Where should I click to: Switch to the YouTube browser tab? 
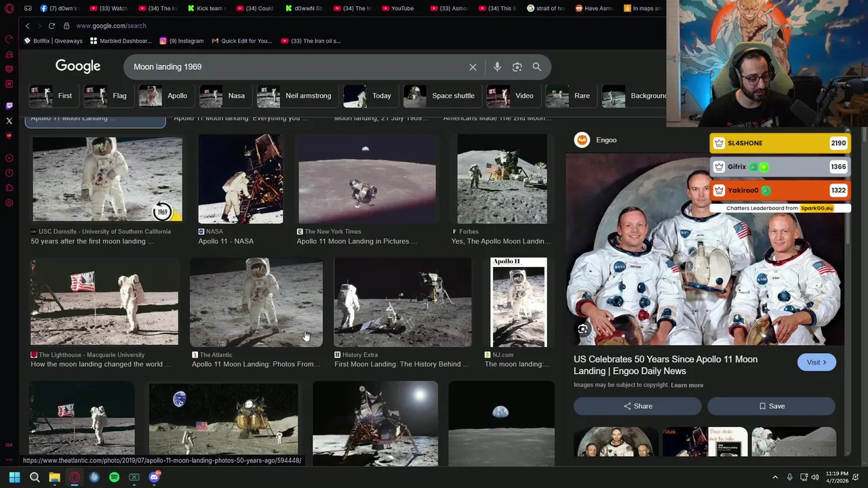tap(397, 8)
